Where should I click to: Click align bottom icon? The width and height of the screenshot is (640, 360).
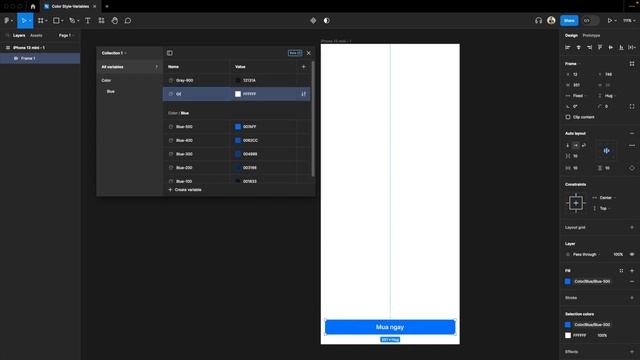[x=621, y=47]
